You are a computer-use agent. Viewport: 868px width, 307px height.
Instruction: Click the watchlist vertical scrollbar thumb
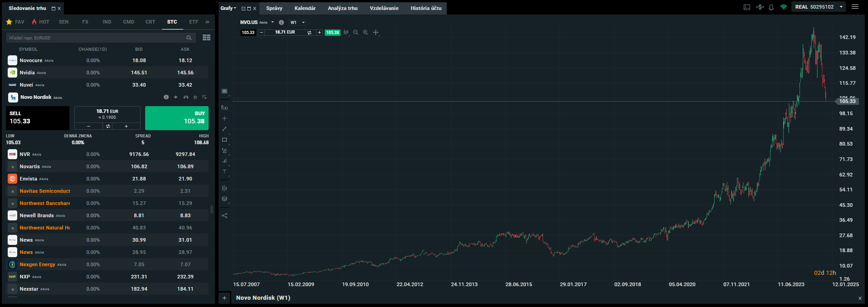click(212, 209)
